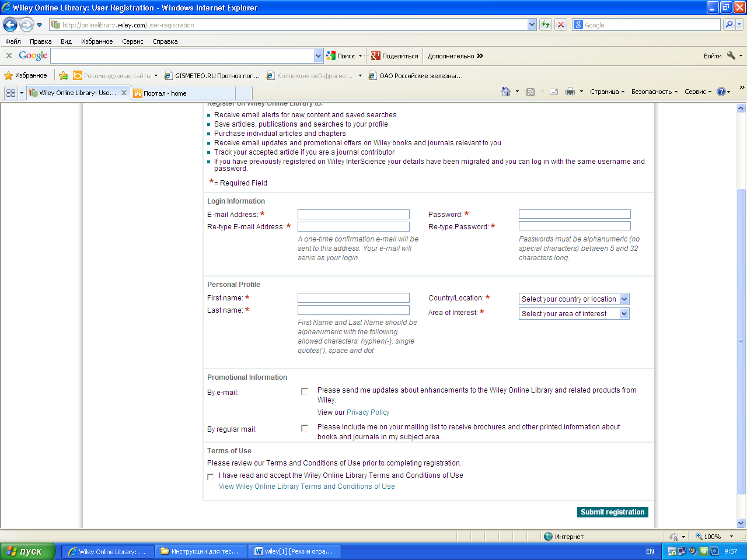The width and height of the screenshot is (747, 560).
Task: Check the By e-mail updates checkbox
Action: pyautogui.click(x=305, y=391)
